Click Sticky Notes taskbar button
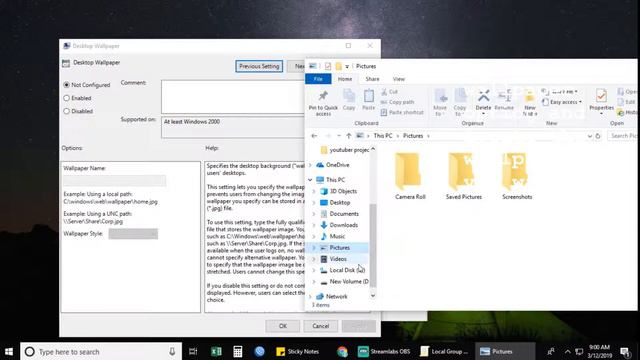Screen dimensions: 640x360 (x=298, y=351)
